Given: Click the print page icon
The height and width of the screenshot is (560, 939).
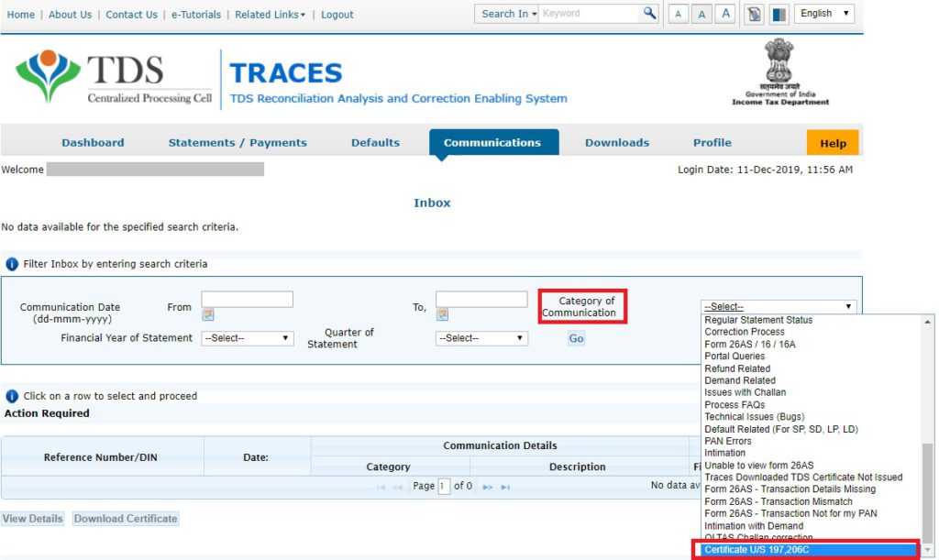Looking at the screenshot, I should coord(754,15).
